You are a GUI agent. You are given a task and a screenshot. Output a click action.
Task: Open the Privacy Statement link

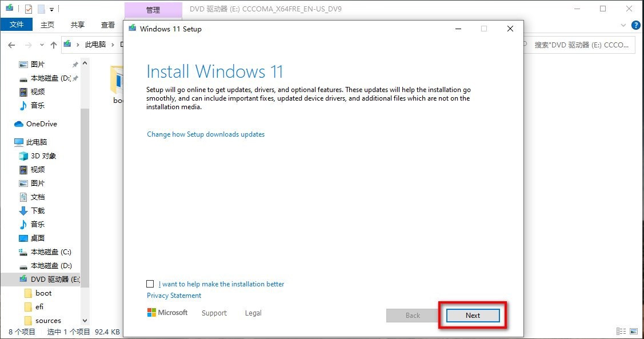click(x=174, y=296)
